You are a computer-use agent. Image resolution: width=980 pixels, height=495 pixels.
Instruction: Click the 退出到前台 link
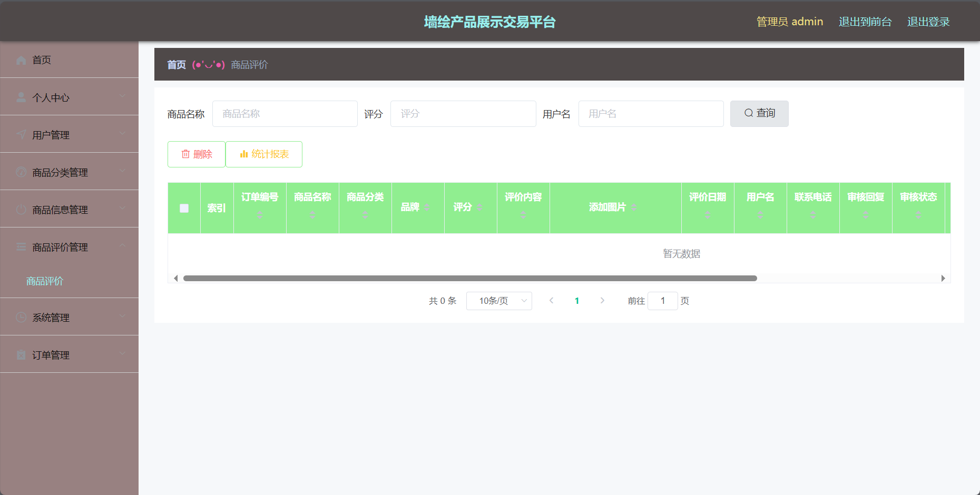pos(865,22)
